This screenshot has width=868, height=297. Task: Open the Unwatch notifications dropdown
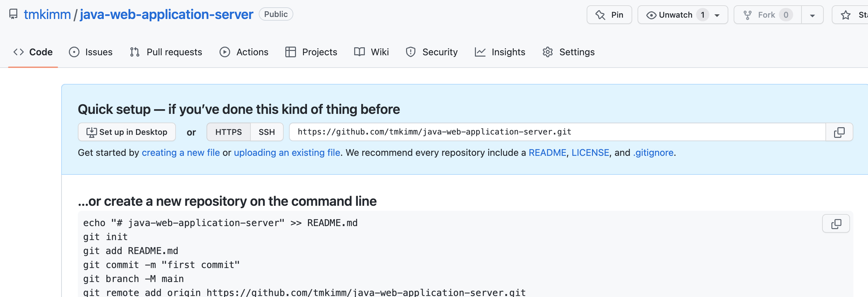pyautogui.click(x=682, y=15)
